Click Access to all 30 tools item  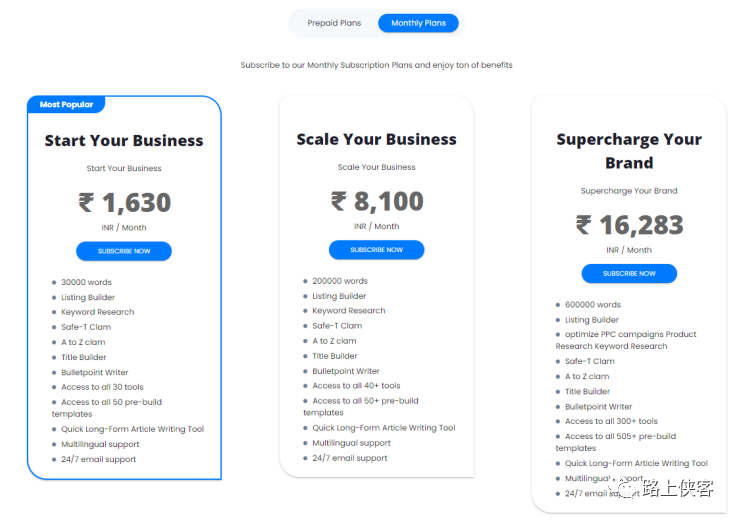(x=102, y=387)
